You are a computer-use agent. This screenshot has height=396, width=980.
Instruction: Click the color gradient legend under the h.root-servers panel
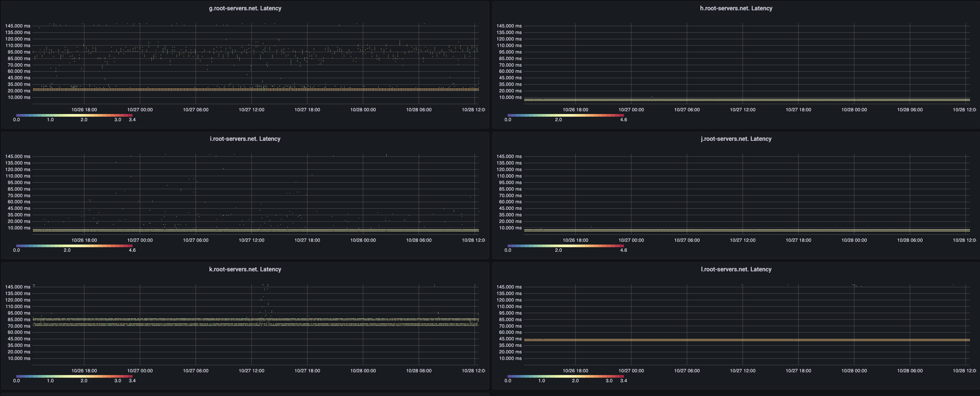(565, 115)
